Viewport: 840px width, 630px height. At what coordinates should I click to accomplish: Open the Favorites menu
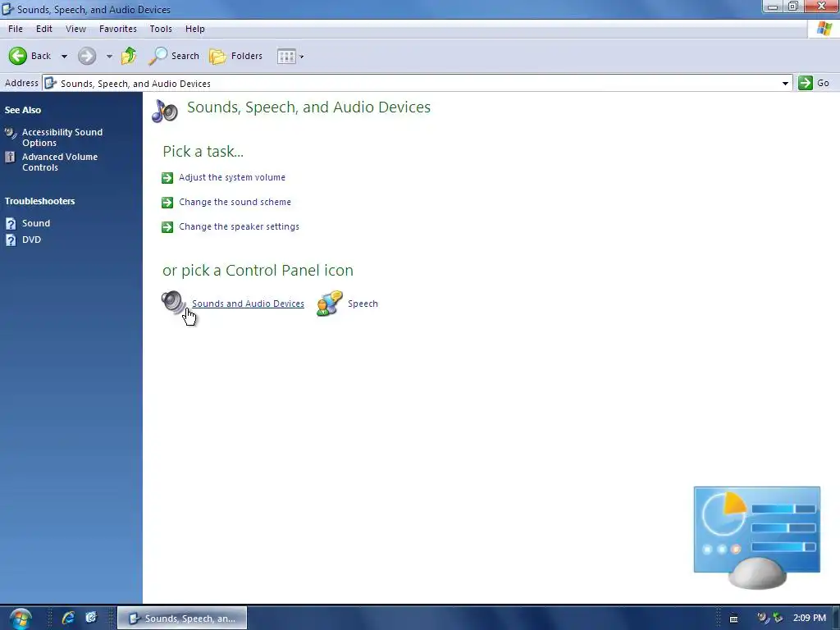[118, 29]
